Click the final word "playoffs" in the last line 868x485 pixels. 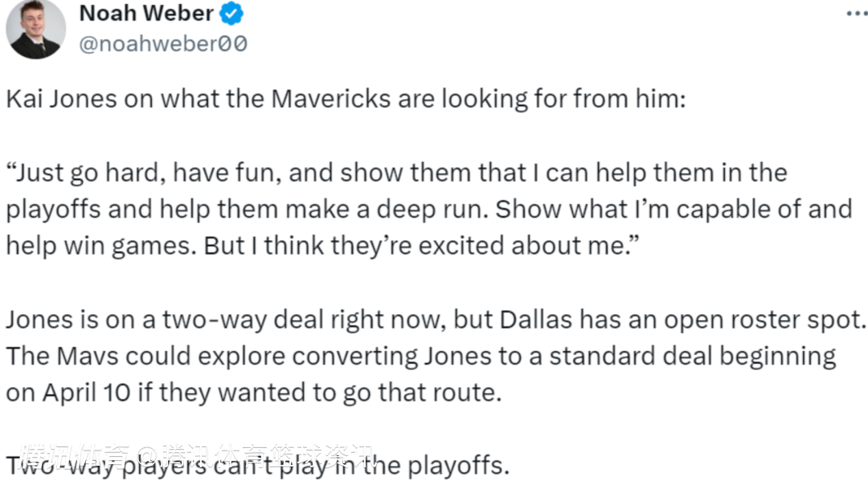click(456, 466)
